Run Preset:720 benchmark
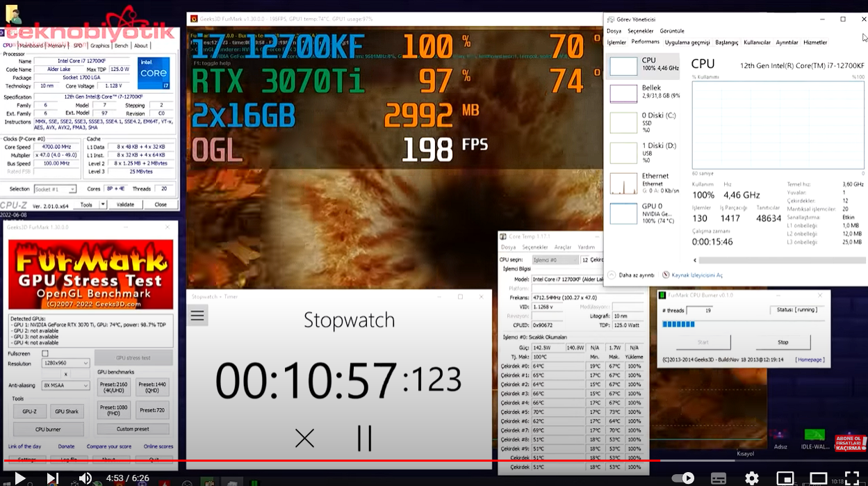Image resolution: width=868 pixels, height=486 pixels. (152, 410)
